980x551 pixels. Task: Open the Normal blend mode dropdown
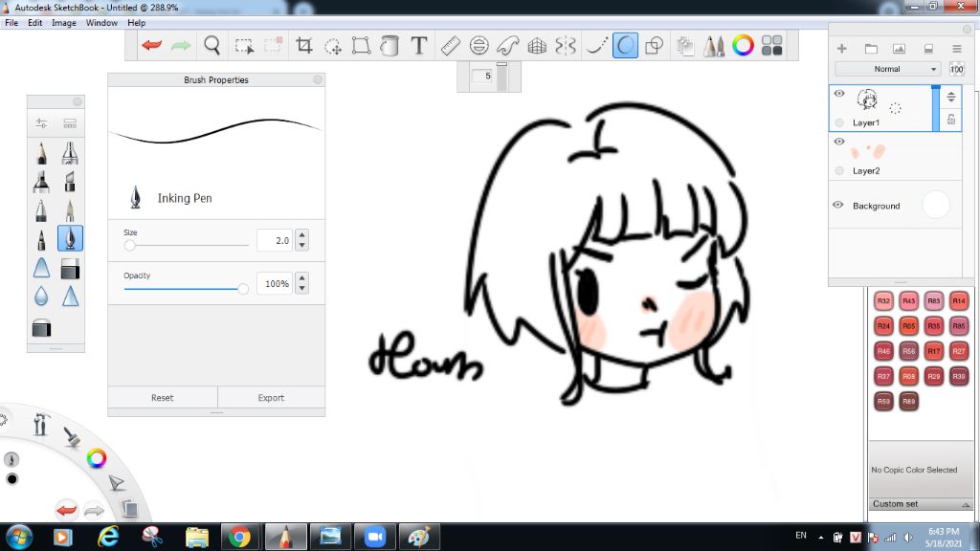click(x=887, y=69)
